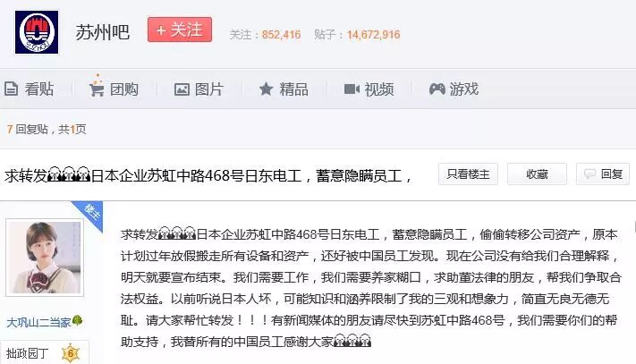Open the 苏州吧 forum title link

103,32
